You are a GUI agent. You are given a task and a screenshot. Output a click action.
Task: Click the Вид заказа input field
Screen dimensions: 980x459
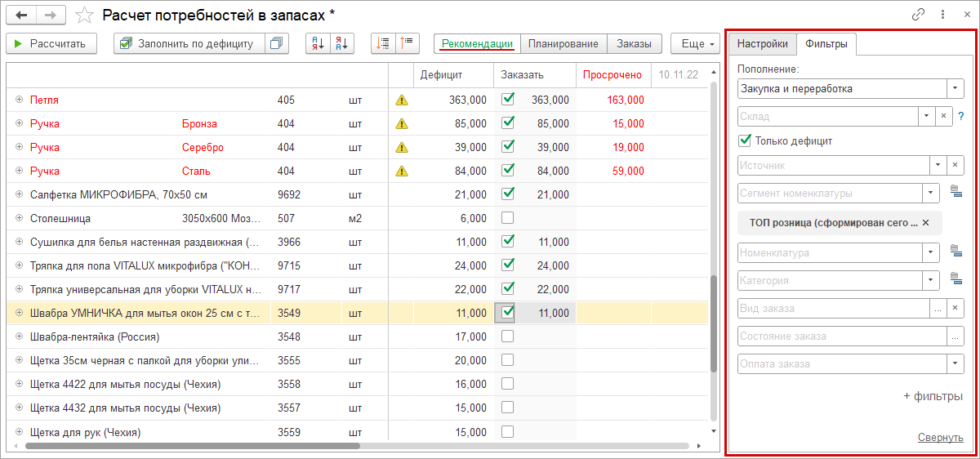click(833, 308)
